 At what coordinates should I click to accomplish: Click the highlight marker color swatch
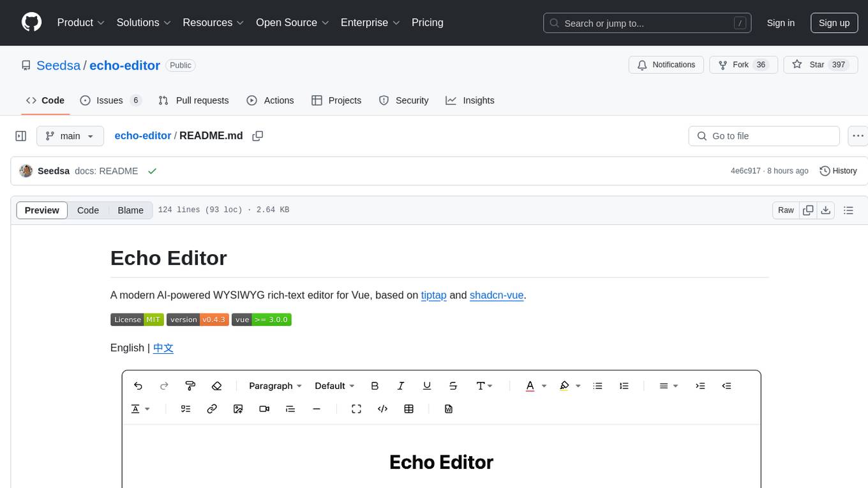pos(564,386)
